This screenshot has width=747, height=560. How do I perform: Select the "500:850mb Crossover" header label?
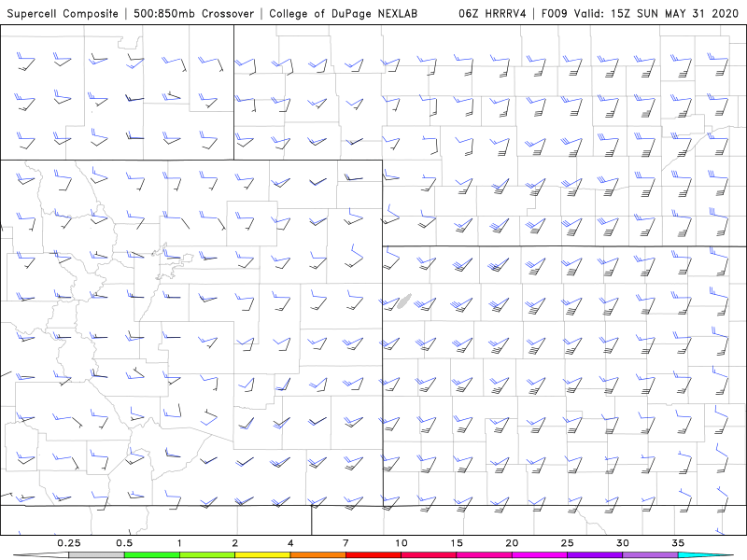click(194, 13)
